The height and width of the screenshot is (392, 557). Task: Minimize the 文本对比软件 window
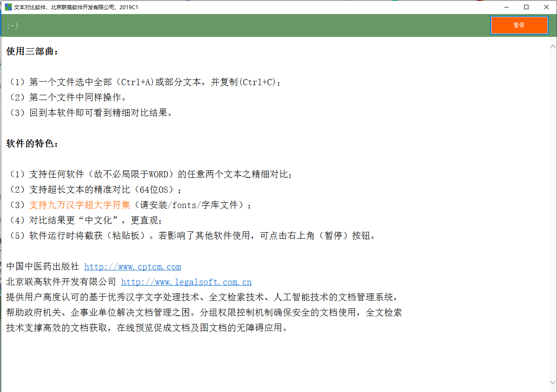506,7
